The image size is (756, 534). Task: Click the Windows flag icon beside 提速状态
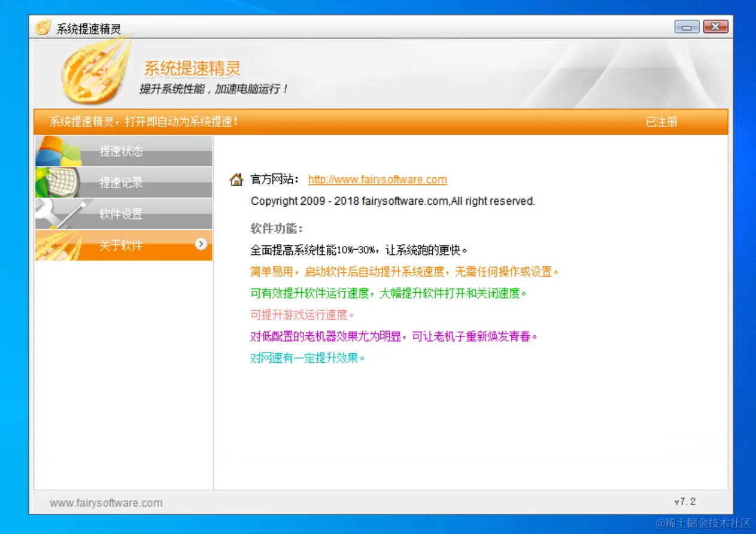coord(59,151)
